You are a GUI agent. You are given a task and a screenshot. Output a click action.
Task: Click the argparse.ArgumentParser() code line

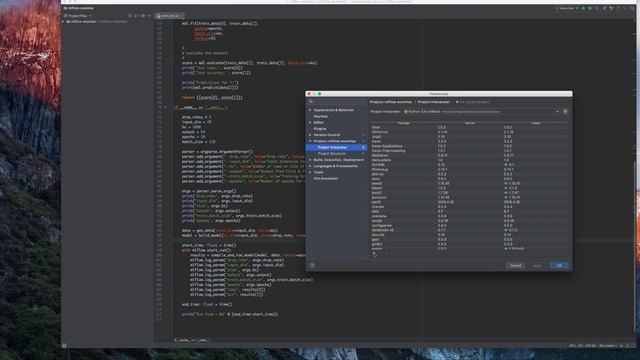tap(217, 152)
